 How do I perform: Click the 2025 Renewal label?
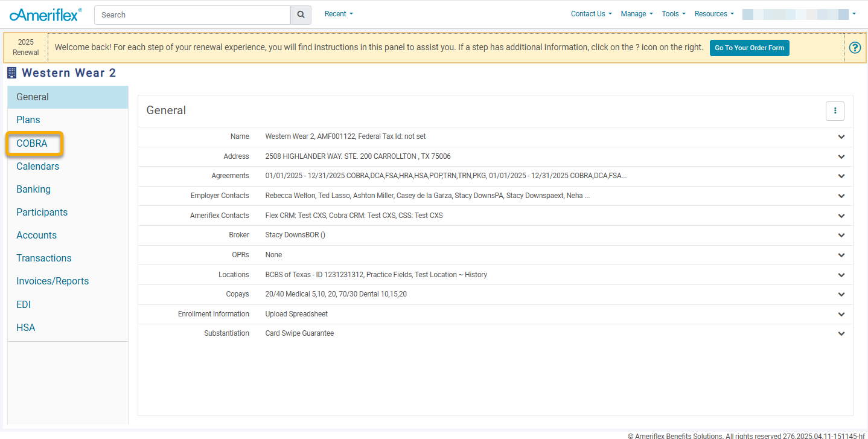point(25,48)
